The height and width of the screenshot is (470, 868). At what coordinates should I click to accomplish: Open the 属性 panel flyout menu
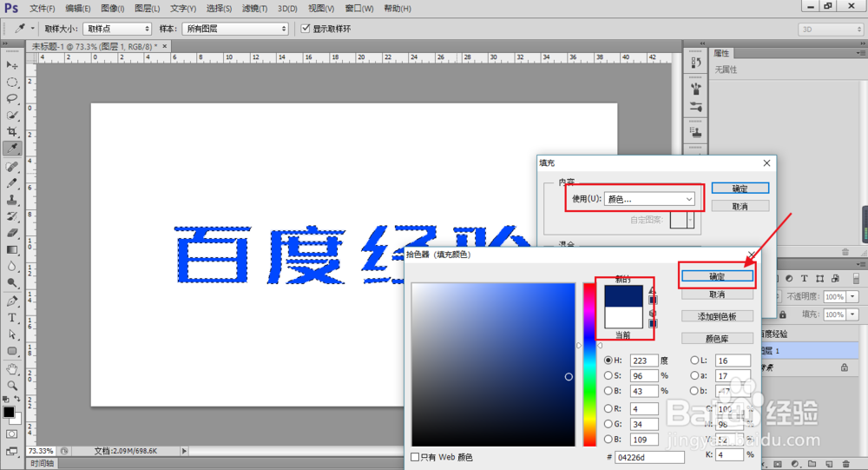(x=860, y=53)
